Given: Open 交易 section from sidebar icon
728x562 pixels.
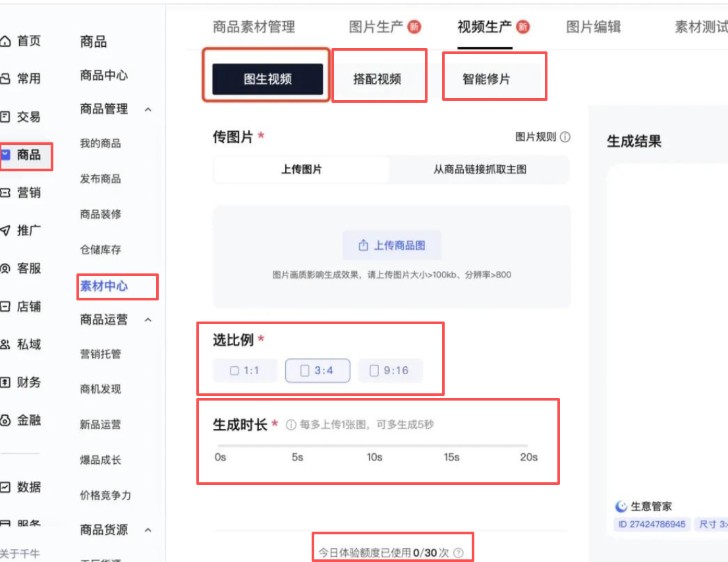Looking at the screenshot, I should coord(6,117).
